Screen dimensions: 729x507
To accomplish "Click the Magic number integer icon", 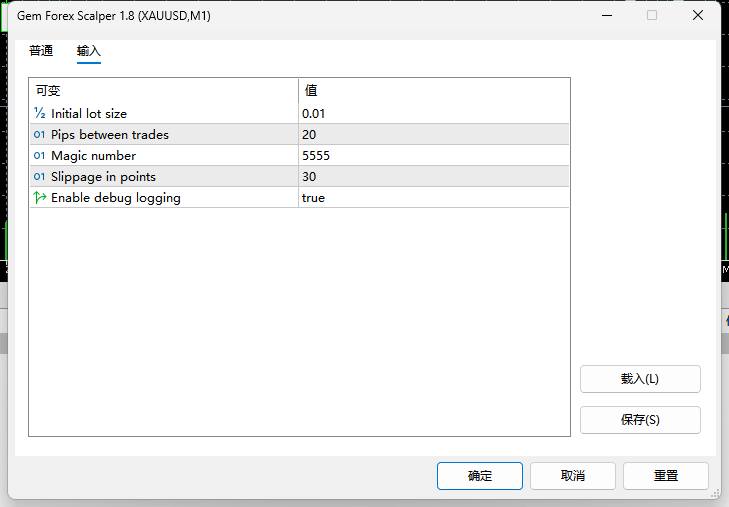I will click(x=40, y=155).
